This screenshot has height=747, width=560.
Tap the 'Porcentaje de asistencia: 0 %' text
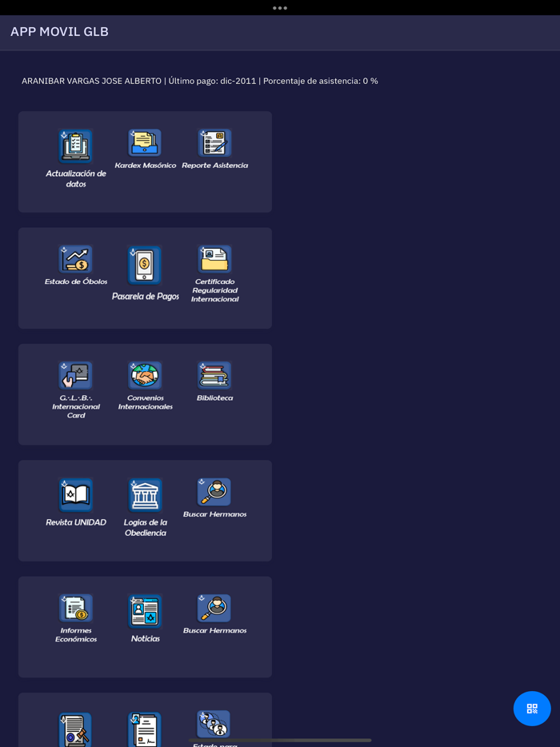pos(321,81)
